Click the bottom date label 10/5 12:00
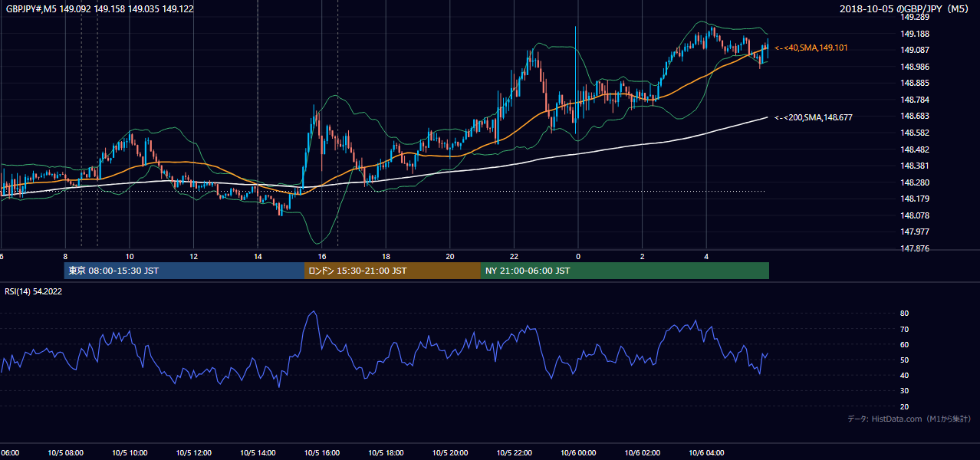The width and height of the screenshot is (980, 460). (193, 452)
